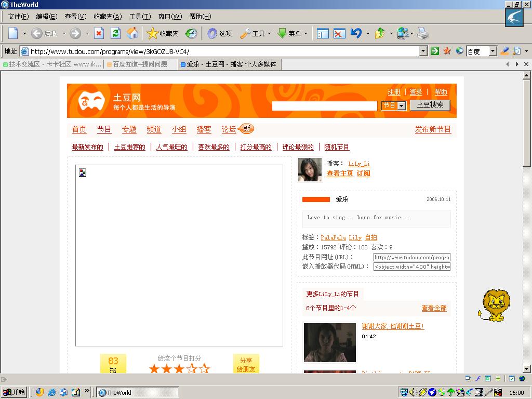Image resolution: width=532 pixels, height=399 pixels.
Task: Expand dropdown arrow next to new page
Action: (x=24, y=33)
